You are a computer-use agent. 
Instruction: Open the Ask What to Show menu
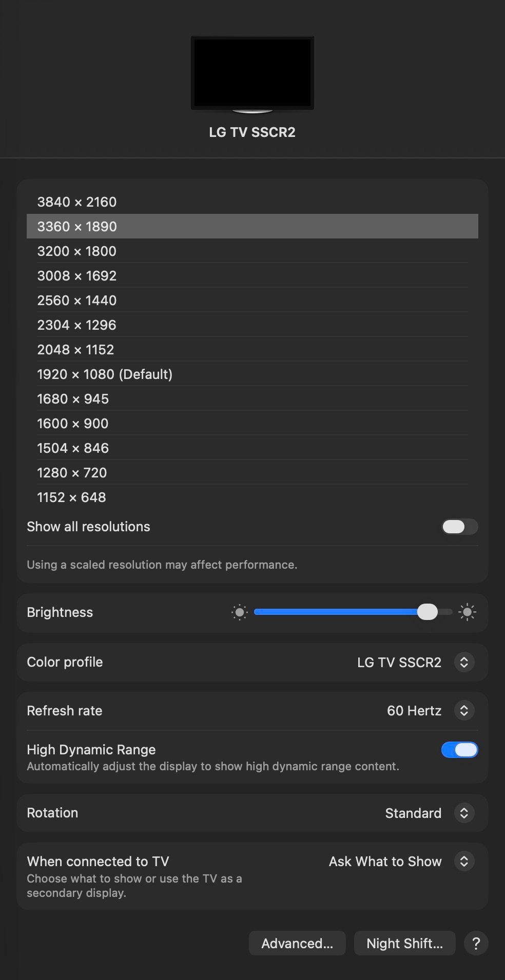401,861
